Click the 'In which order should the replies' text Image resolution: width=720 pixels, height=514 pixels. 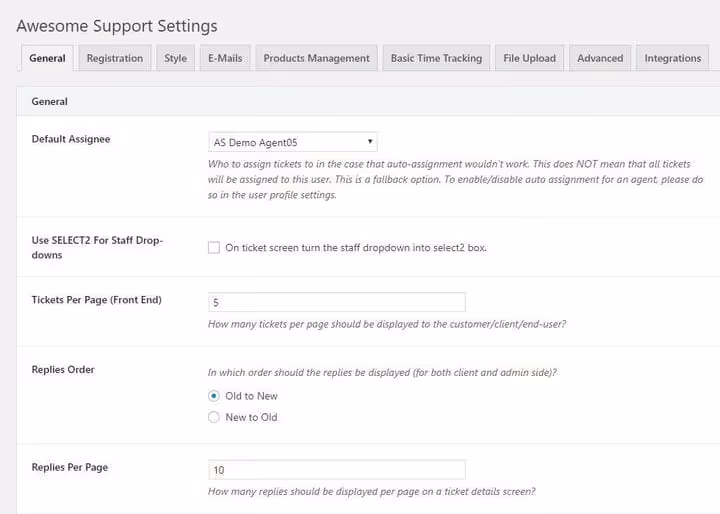[x=382, y=372]
